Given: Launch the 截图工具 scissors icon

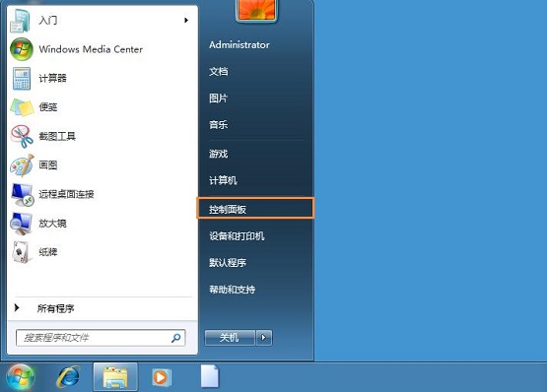Looking at the screenshot, I should pyautogui.click(x=22, y=136).
